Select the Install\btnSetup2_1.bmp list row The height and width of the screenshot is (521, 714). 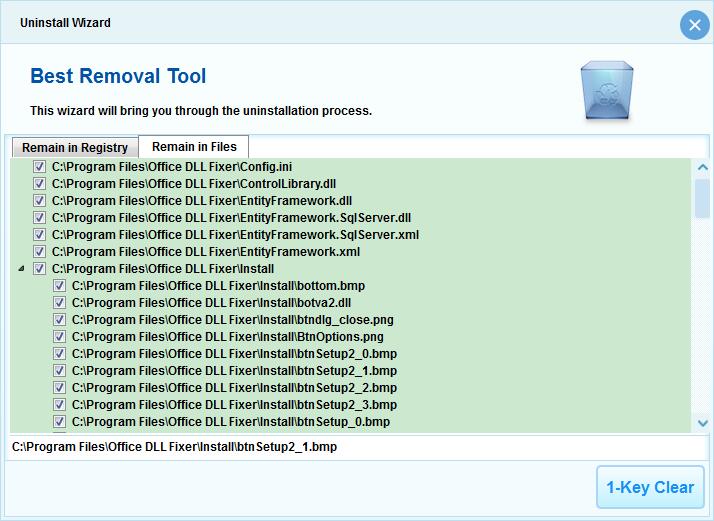coord(235,371)
